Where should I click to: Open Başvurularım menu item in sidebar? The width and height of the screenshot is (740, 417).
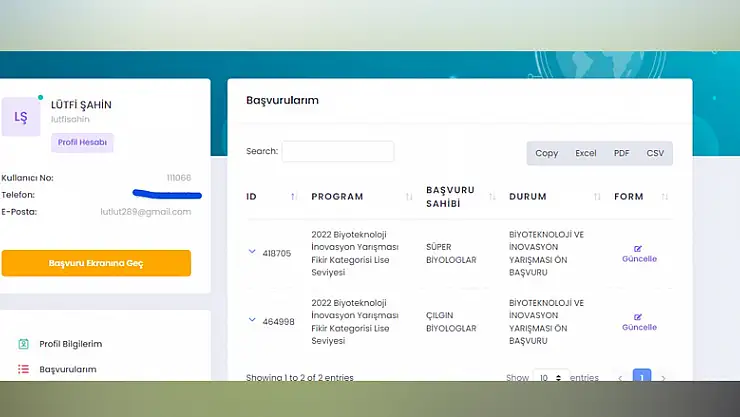[x=68, y=369]
